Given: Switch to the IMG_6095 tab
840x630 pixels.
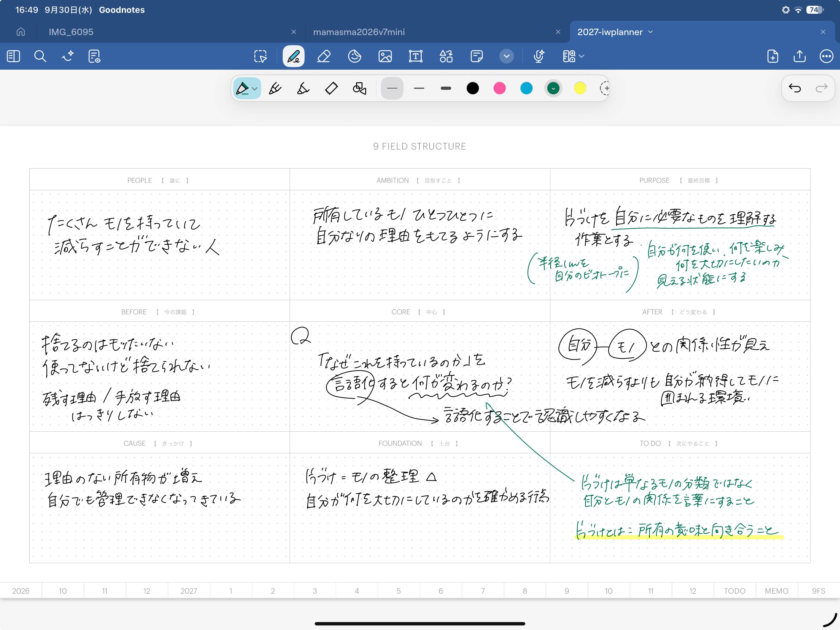Looking at the screenshot, I should pos(71,32).
